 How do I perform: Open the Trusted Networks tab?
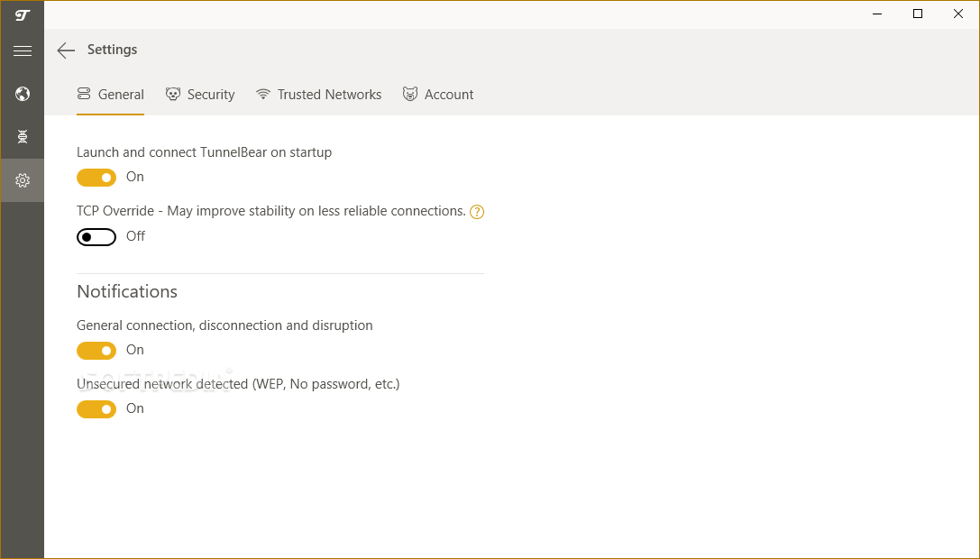tap(319, 95)
